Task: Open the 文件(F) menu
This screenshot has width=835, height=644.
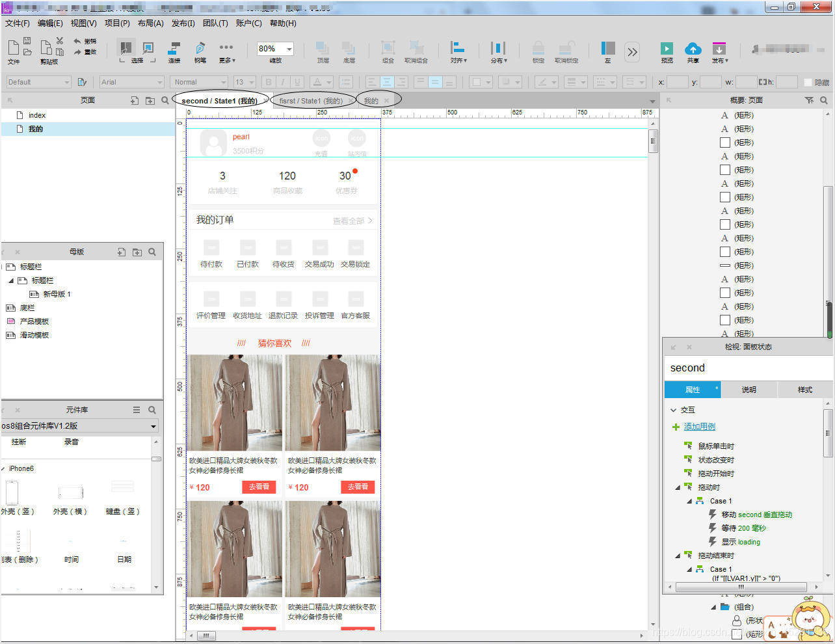Action: pyautogui.click(x=18, y=23)
